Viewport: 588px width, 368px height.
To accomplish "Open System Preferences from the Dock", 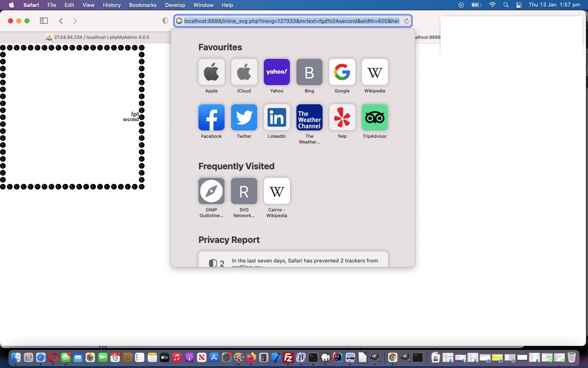I will [227, 357].
